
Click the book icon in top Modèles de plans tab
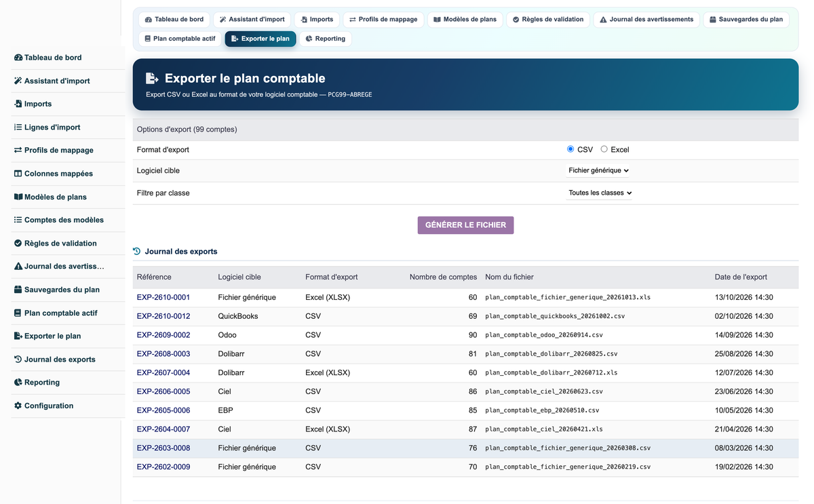(x=438, y=20)
